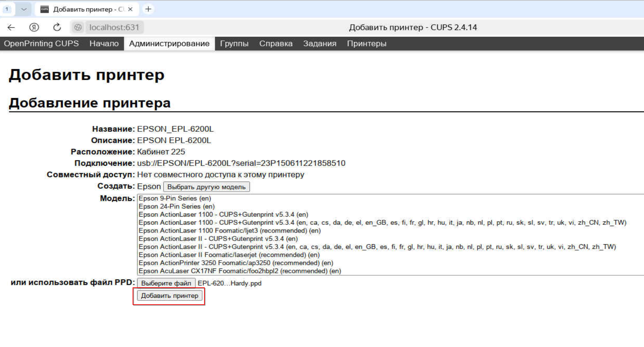This screenshot has height=347, width=644.
Task: Click the Справка menu item
Action: 276,44
